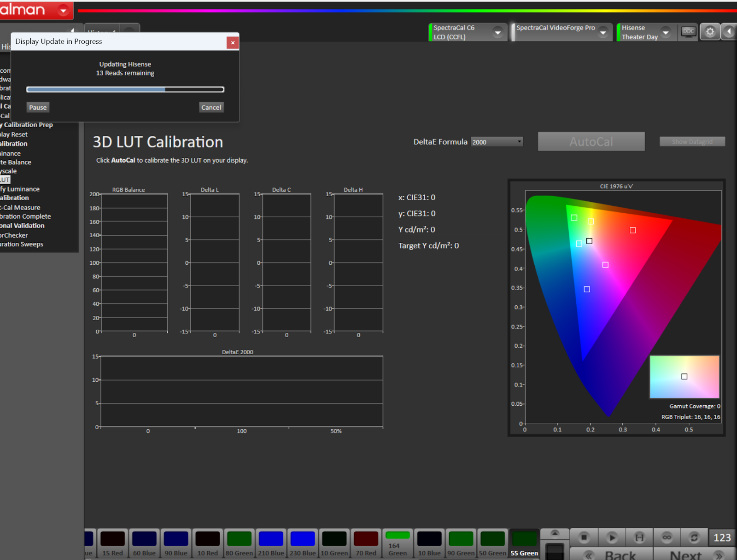Open the DeltaE Formula dropdown
Viewport: 737px width, 560px height.
497,142
